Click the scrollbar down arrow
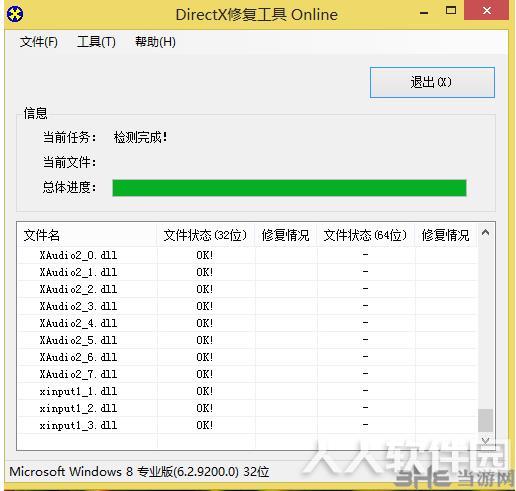516x491 pixels. click(x=486, y=441)
